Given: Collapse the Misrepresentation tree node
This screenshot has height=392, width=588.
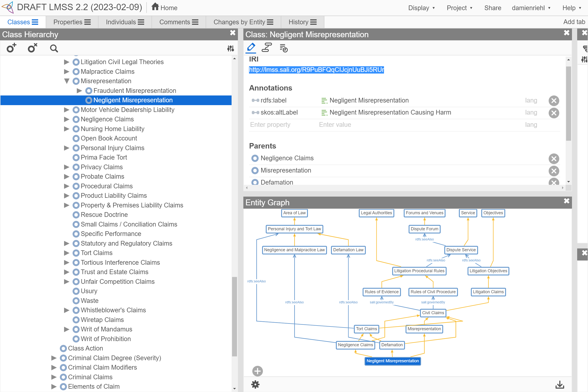Looking at the screenshot, I should [x=67, y=81].
